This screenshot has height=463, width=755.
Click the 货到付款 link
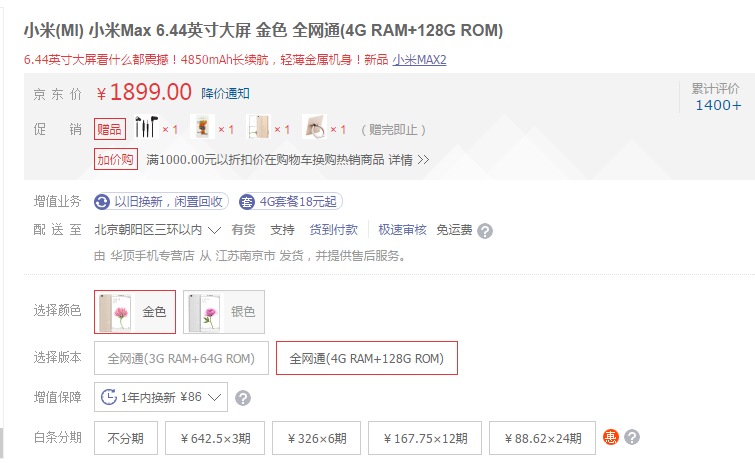point(333,230)
